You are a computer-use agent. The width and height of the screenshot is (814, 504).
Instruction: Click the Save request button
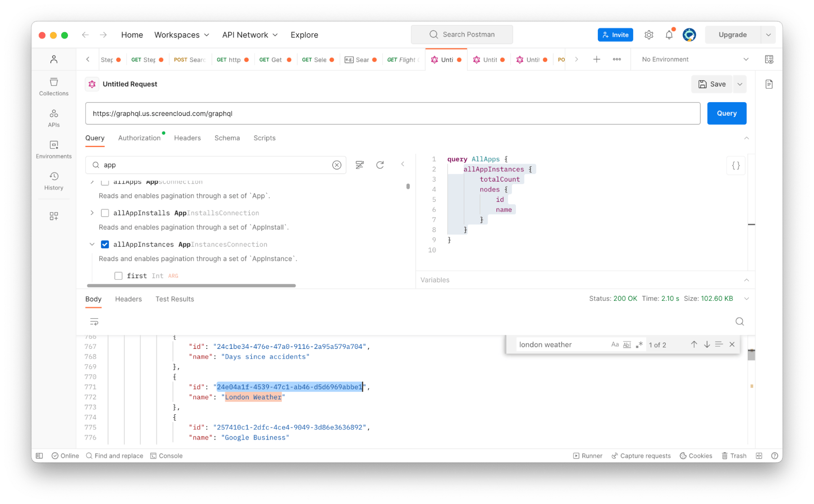point(711,84)
